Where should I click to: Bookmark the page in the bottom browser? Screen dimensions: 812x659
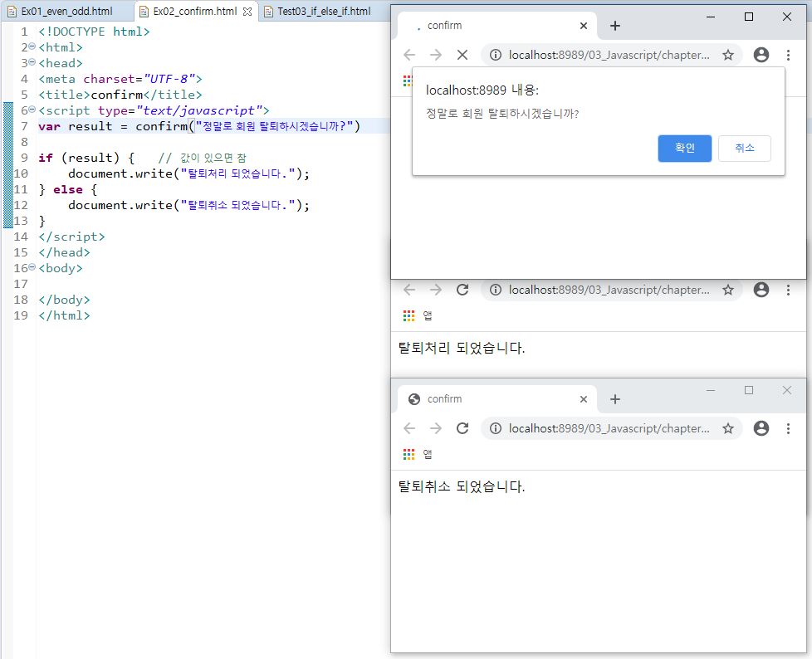[x=728, y=428]
